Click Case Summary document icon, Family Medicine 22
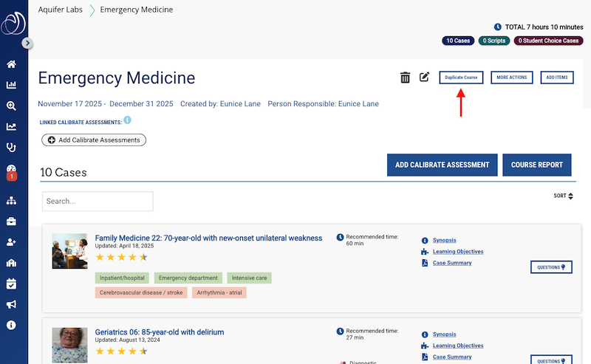Image resolution: width=591 pixels, height=364 pixels. click(x=425, y=263)
